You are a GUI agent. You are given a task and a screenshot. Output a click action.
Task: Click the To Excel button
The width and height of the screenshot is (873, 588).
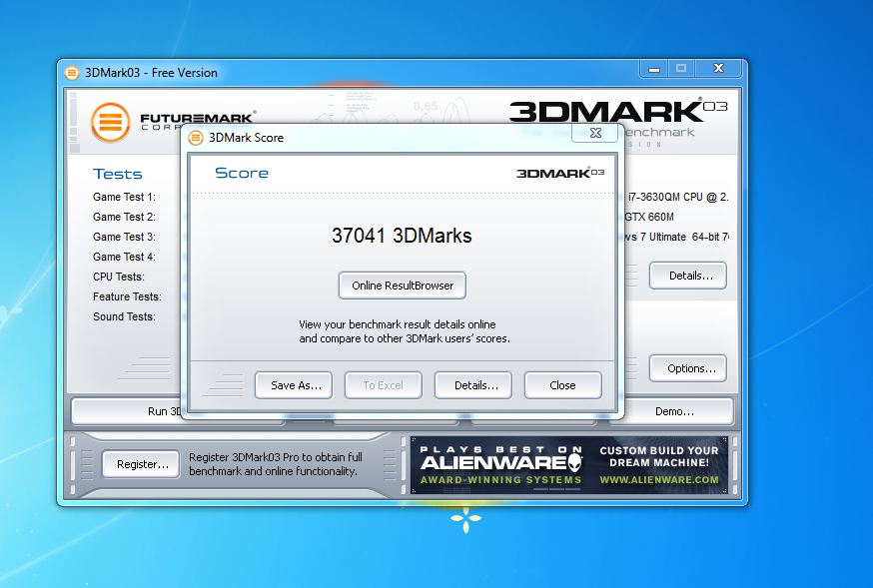383,385
